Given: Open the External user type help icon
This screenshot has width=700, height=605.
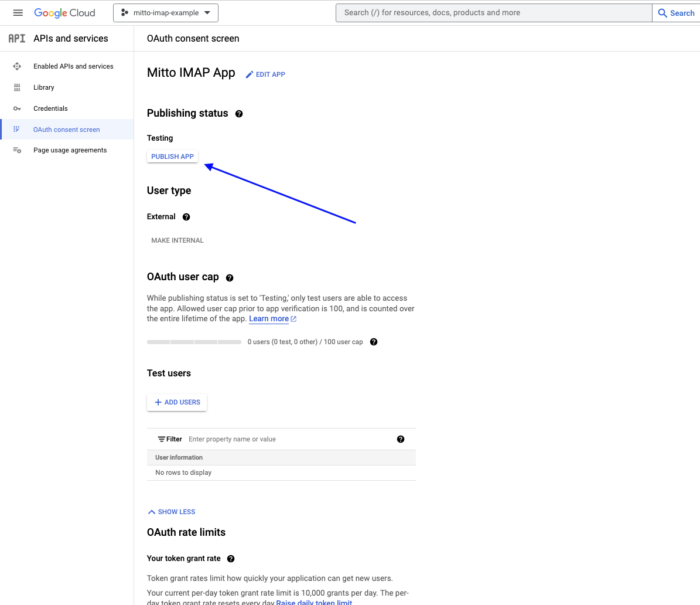Looking at the screenshot, I should 186,217.
